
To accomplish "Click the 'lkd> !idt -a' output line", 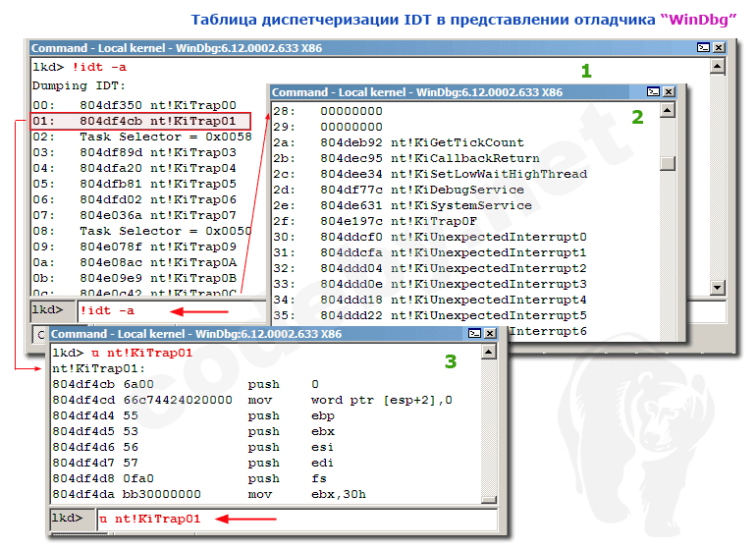I will point(80,67).
